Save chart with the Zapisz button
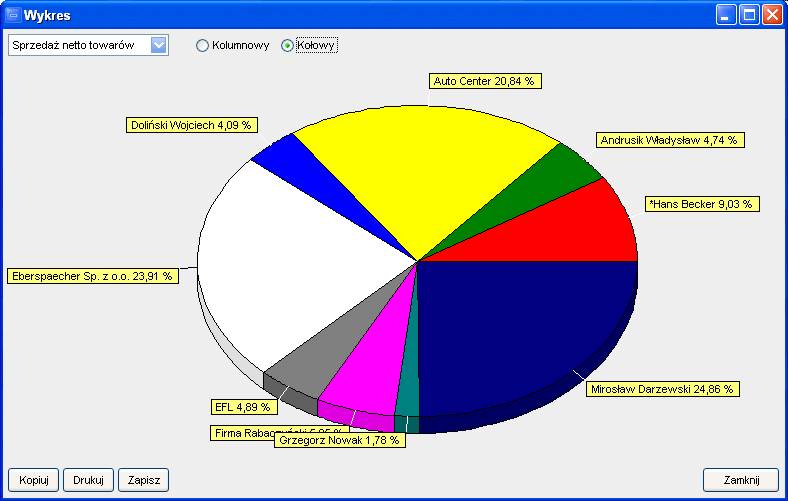The width and height of the screenshot is (788, 501). (x=144, y=480)
